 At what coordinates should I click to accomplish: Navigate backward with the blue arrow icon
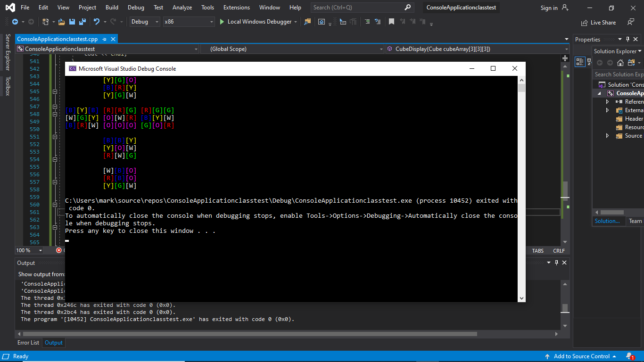15,22
